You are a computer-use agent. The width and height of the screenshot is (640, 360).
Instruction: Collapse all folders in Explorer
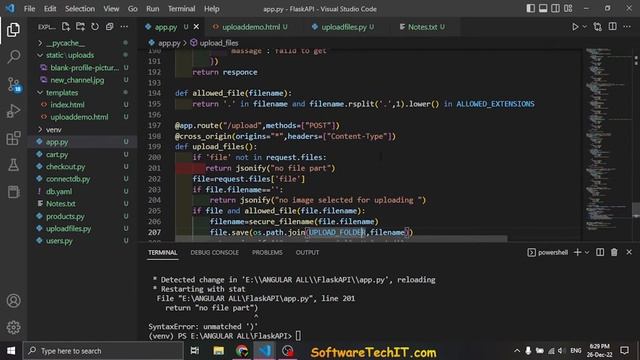pyautogui.click(x=109, y=27)
